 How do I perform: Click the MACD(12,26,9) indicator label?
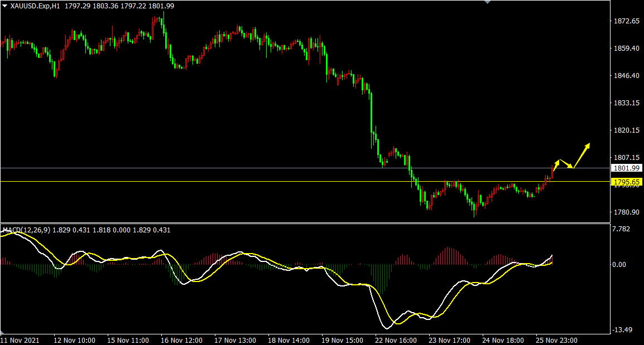point(26,230)
